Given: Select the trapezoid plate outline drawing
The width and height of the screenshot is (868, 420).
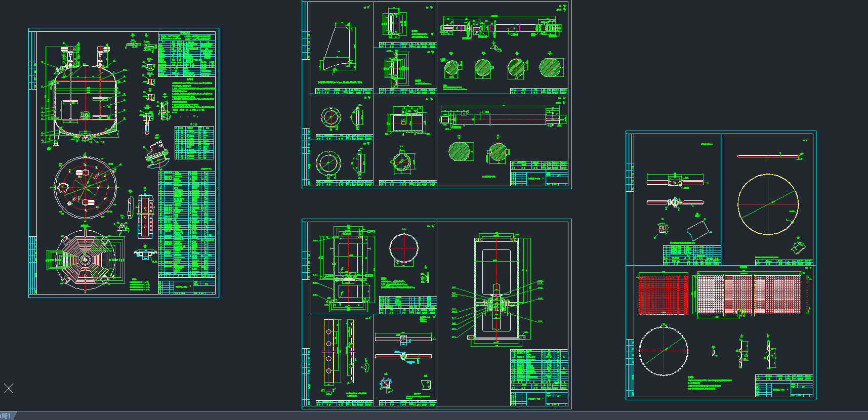Looking at the screenshot, I should 338,48.
